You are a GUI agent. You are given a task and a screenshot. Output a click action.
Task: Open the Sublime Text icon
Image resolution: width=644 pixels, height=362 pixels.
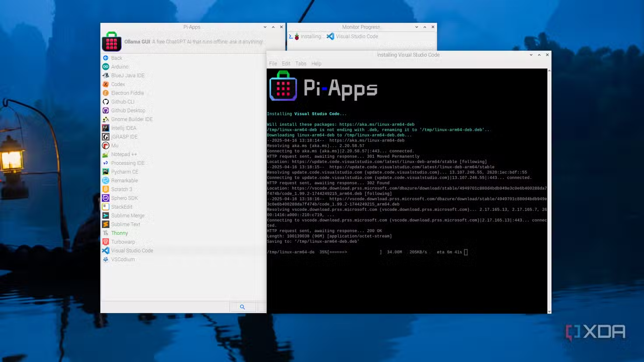point(106,224)
